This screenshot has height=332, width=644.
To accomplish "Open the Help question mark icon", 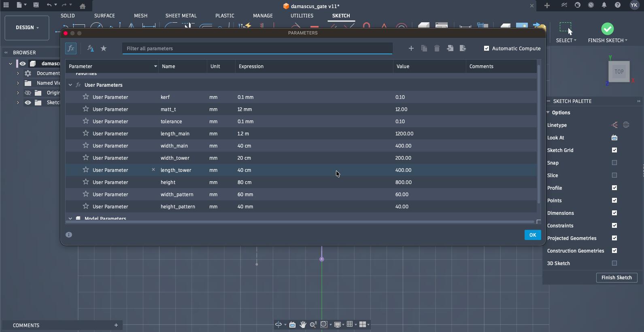I will coord(618,5).
